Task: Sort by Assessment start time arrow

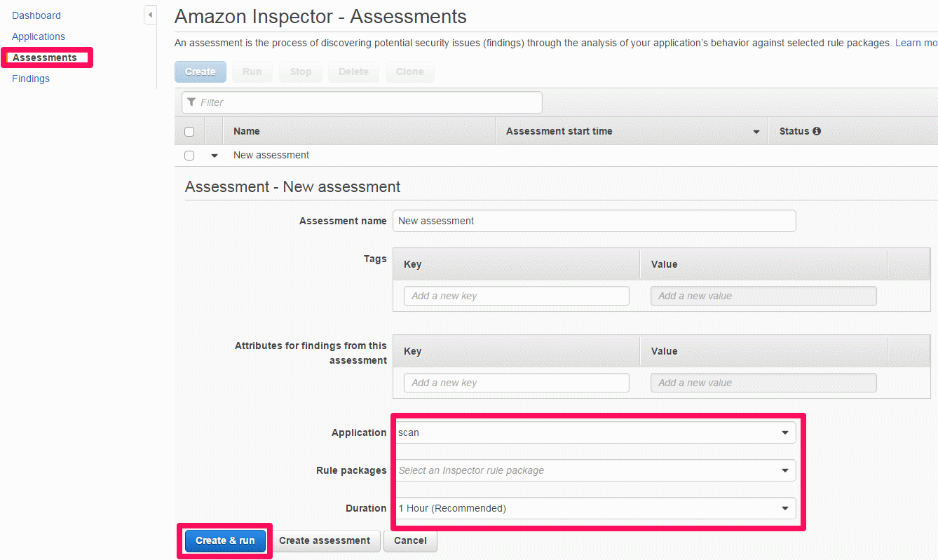Action: click(x=756, y=132)
